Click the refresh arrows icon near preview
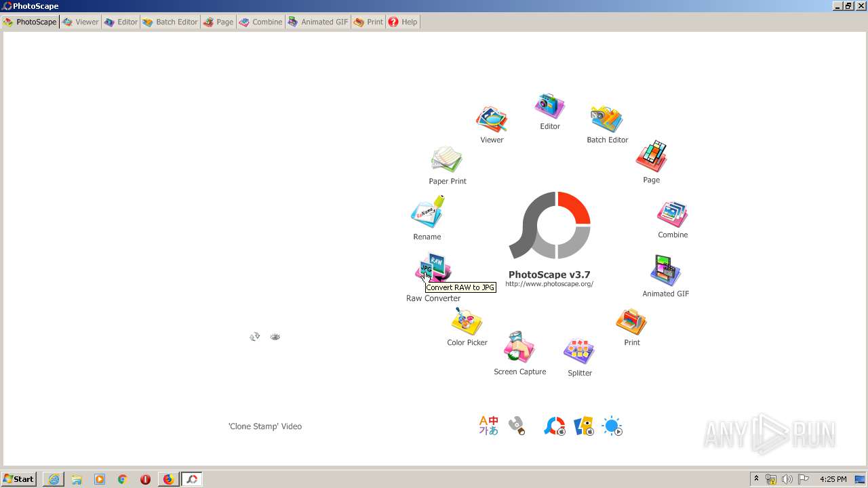The height and width of the screenshot is (488, 868). pos(255,336)
